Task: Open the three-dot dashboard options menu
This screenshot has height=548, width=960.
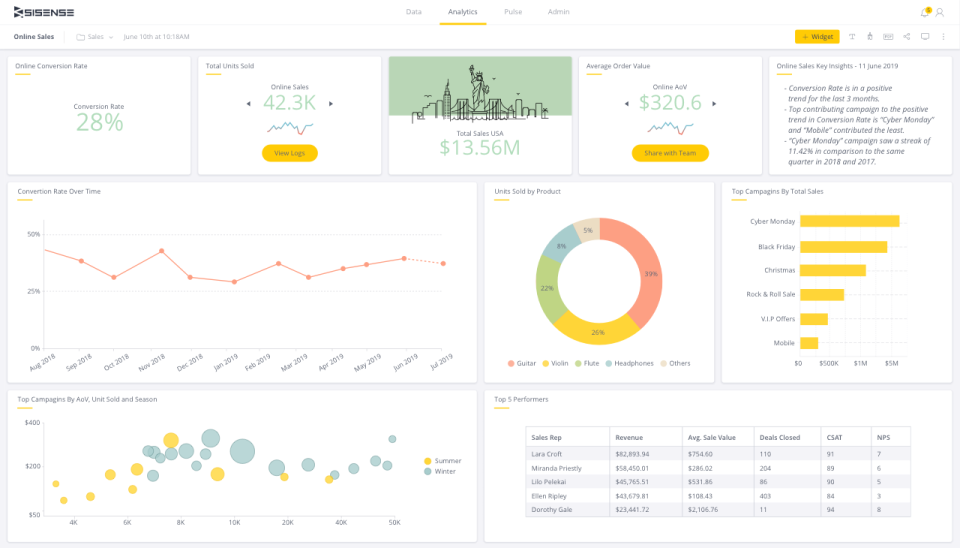Action: click(943, 37)
